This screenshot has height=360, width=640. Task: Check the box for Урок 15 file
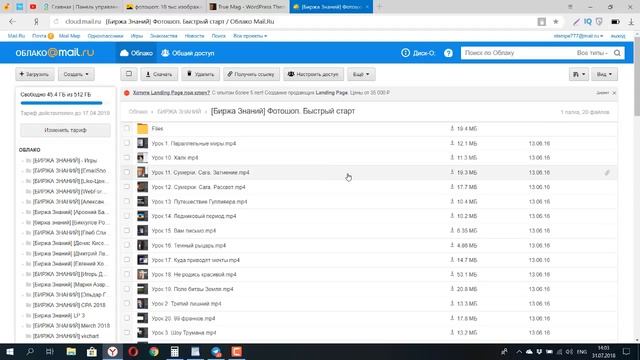click(127, 231)
